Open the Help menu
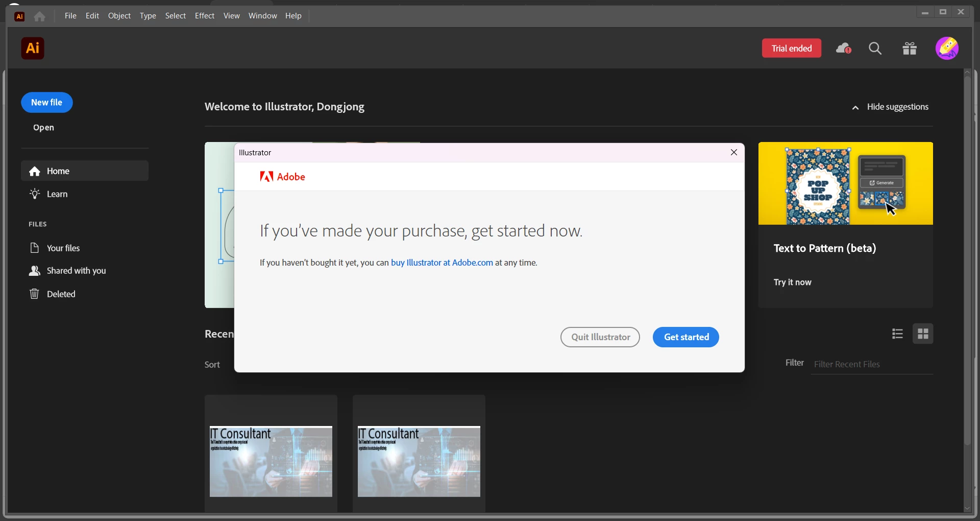 tap(293, 16)
